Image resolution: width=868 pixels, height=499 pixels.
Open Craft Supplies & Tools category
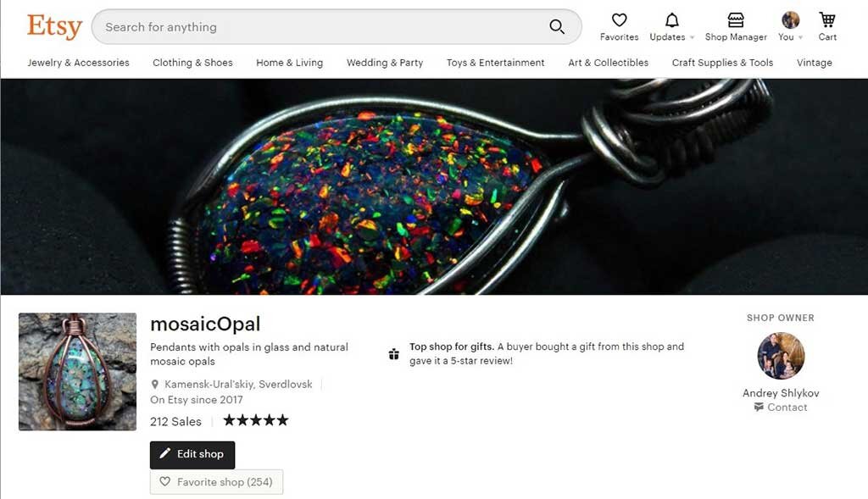[x=722, y=63]
